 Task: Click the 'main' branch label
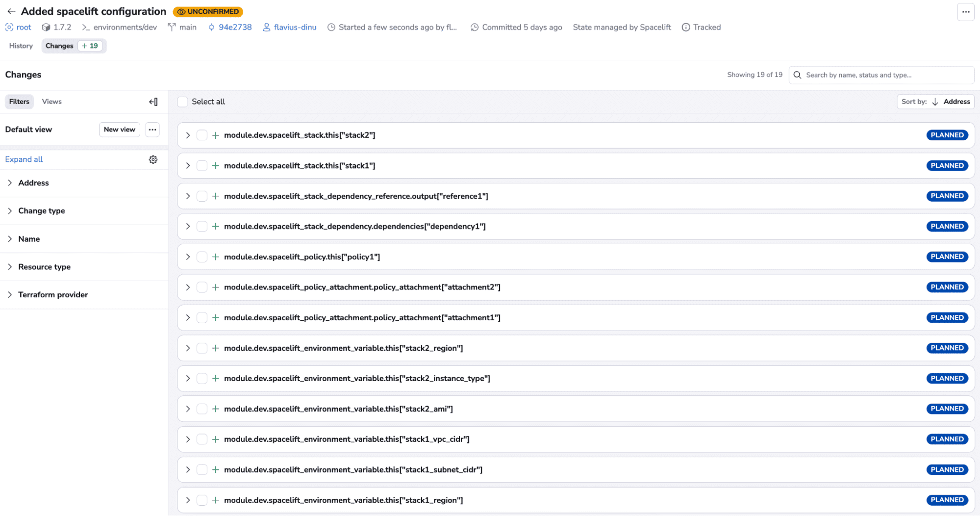188,27
